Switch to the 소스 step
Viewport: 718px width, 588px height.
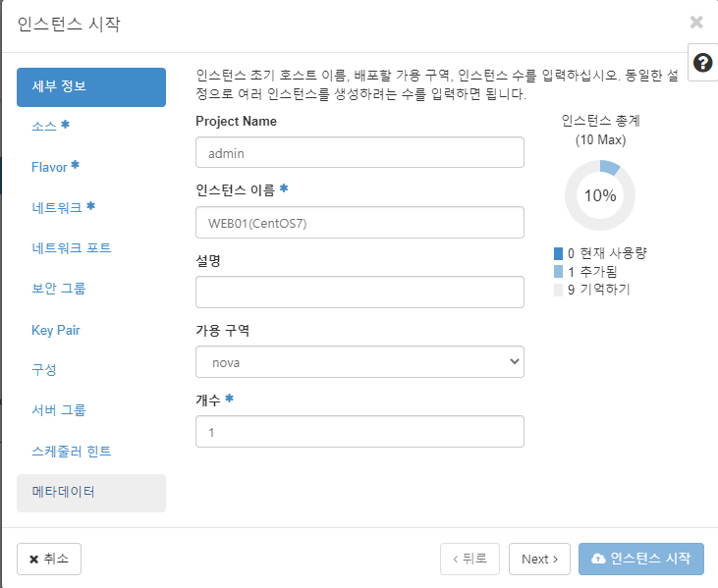pos(50,126)
